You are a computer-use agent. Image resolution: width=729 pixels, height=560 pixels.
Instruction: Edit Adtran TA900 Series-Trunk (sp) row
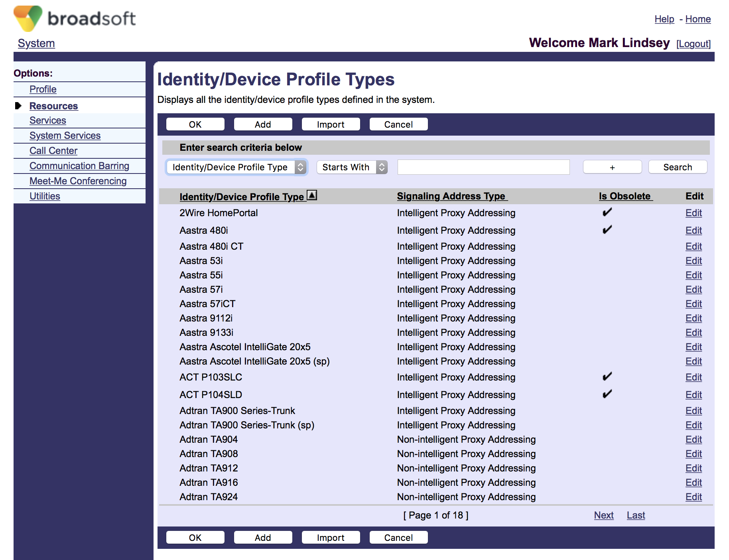click(694, 425)
